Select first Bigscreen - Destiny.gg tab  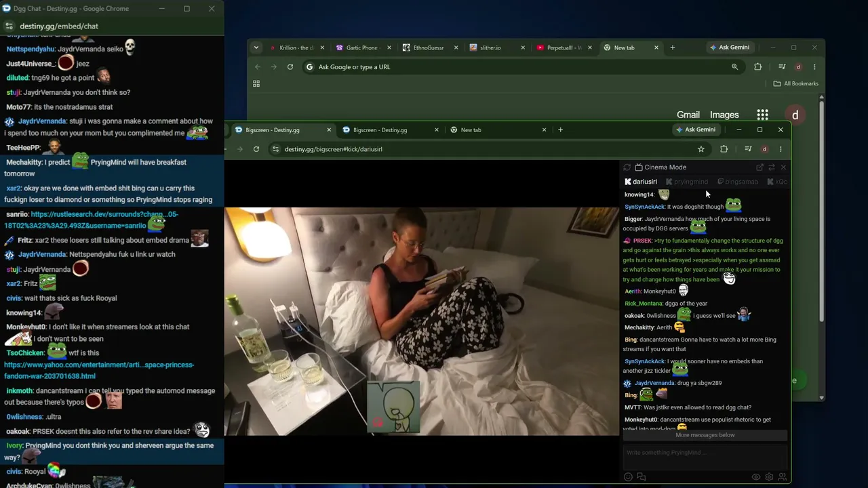[281, 130]
